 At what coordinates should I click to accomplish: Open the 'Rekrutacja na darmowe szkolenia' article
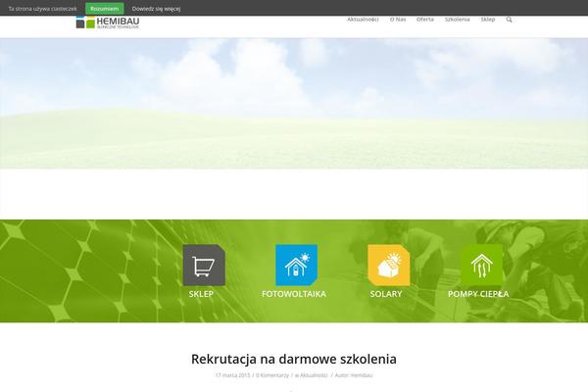click(x=294, y=359)
